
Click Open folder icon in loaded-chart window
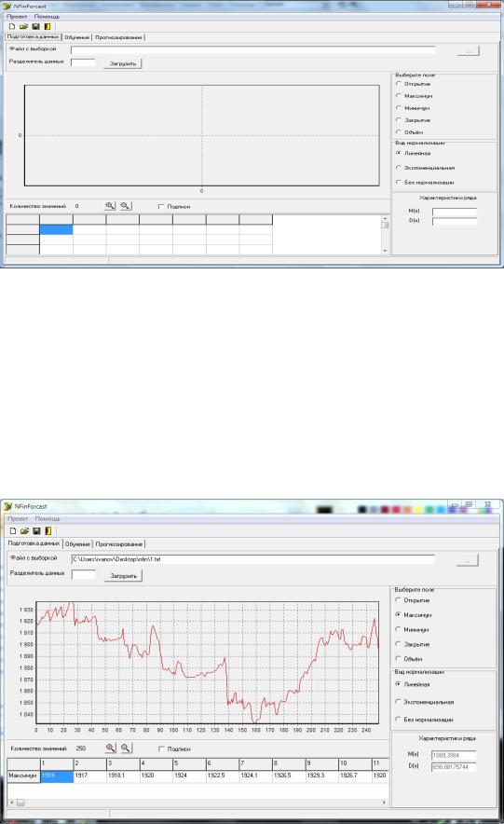(x=24, y=530)
